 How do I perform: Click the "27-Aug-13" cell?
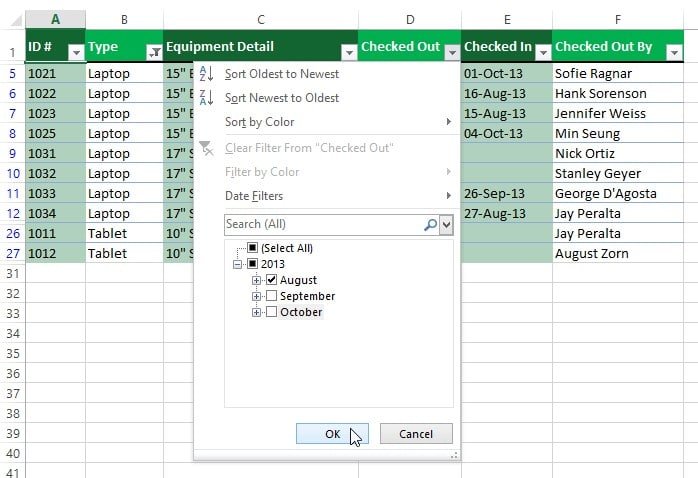[x=507, y=214]
